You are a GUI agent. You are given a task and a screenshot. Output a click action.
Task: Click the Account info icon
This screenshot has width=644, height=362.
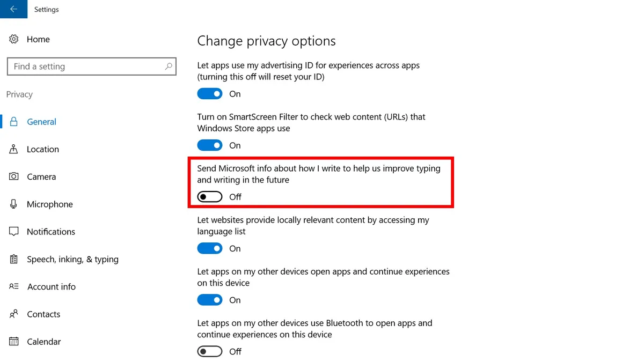click(x=14, y=286)
